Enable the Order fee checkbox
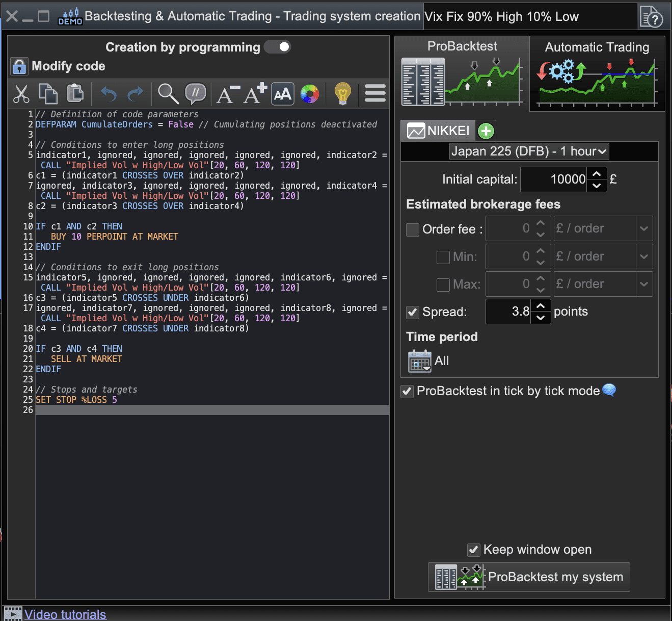 pyautogui.click(x=413, y=229)
